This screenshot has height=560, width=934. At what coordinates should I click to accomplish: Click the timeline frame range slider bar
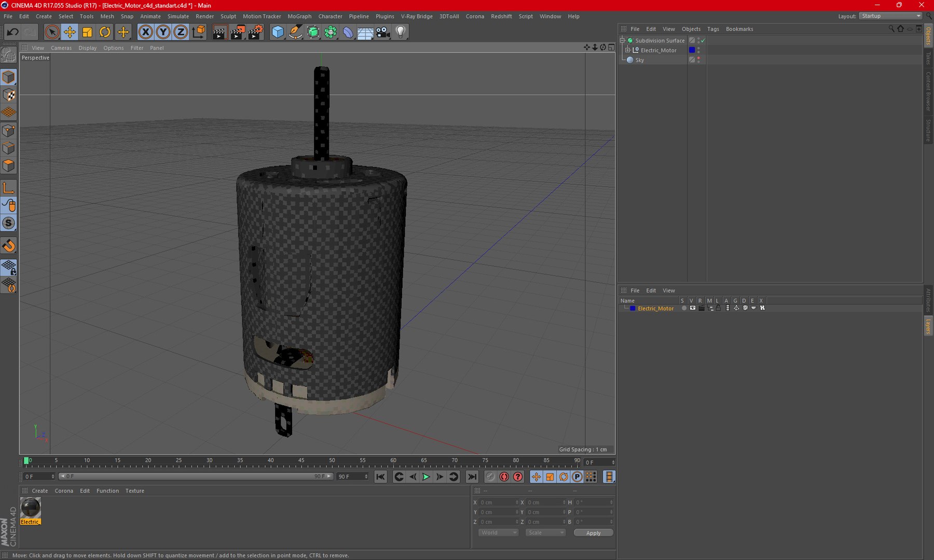(x=195, y=476)
